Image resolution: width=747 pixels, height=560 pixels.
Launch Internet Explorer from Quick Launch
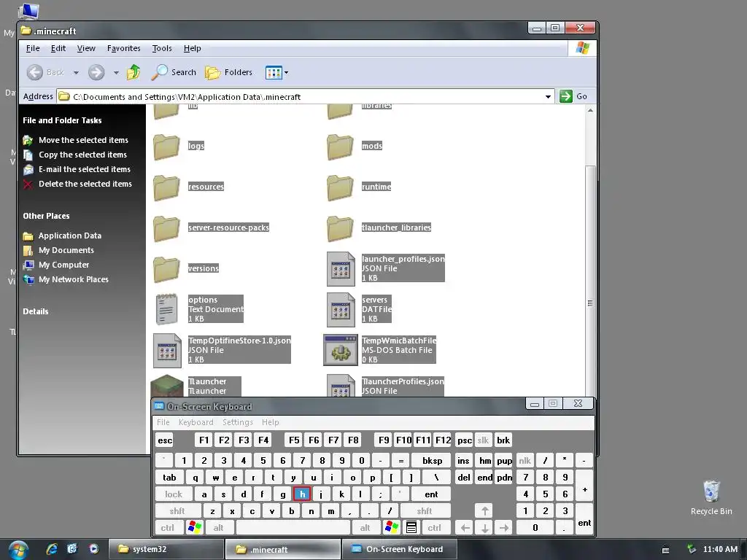[52, 549]
